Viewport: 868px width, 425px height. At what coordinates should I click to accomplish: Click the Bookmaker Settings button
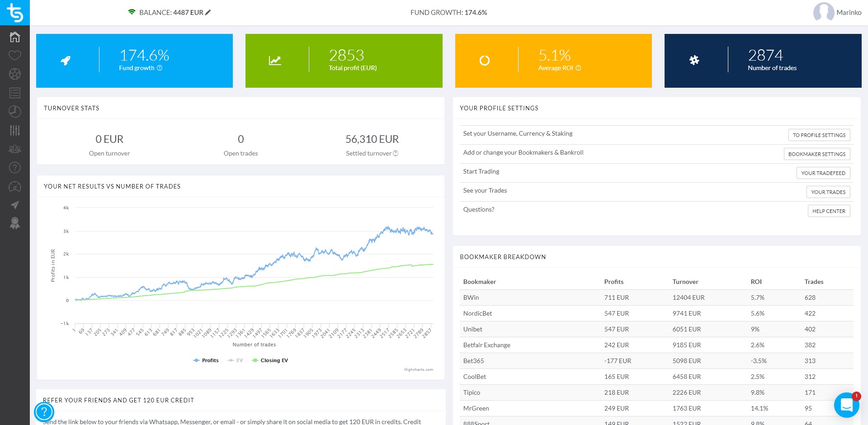point(817,154)
